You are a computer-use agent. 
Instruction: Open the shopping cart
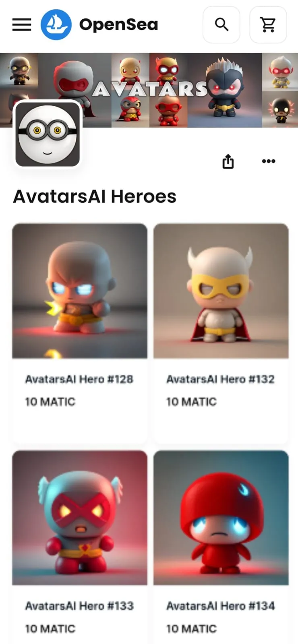pos(268,25)
